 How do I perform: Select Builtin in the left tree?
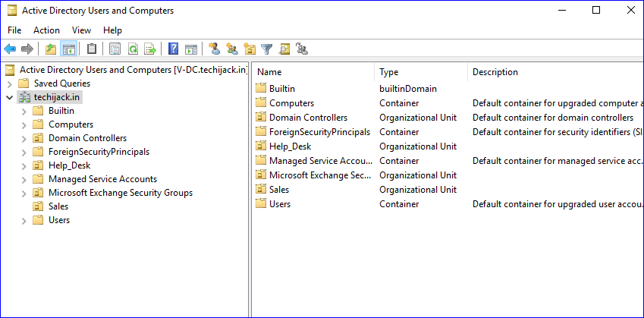(61, 111)
